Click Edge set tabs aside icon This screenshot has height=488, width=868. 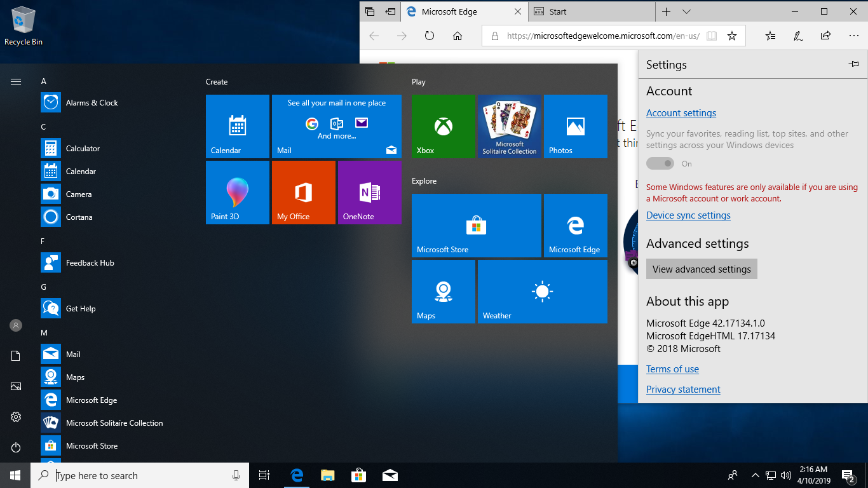pyautogui.click(x=390, y=11)
